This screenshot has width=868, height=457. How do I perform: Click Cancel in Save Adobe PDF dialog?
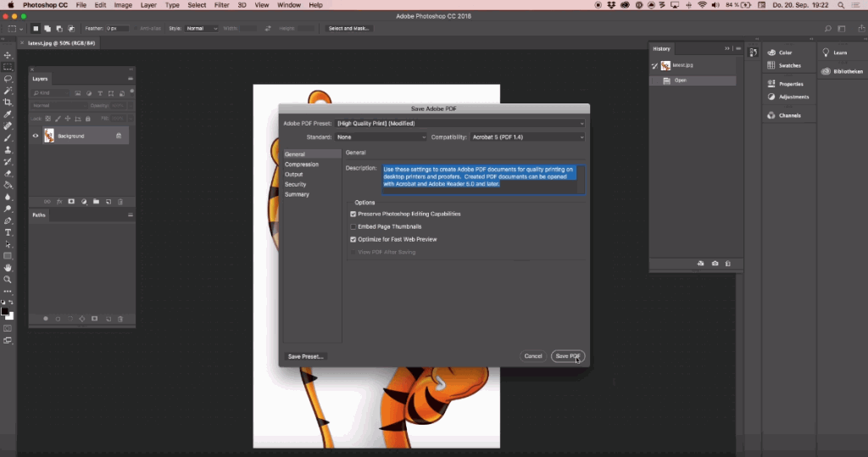click(x=533, y=356)
